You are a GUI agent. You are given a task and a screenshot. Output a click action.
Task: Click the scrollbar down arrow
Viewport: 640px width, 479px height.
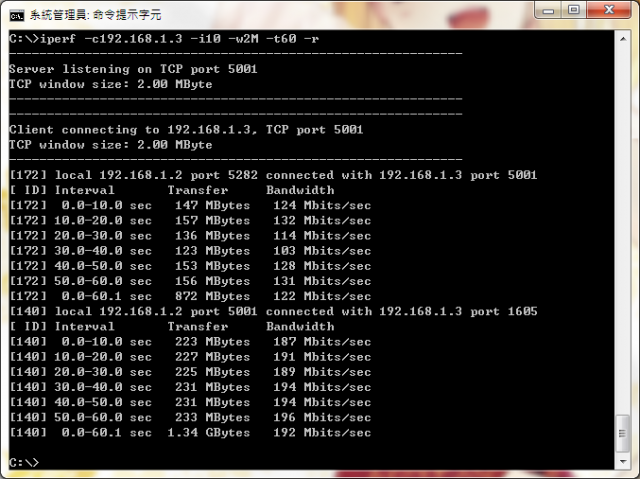(x=623, y=461)
